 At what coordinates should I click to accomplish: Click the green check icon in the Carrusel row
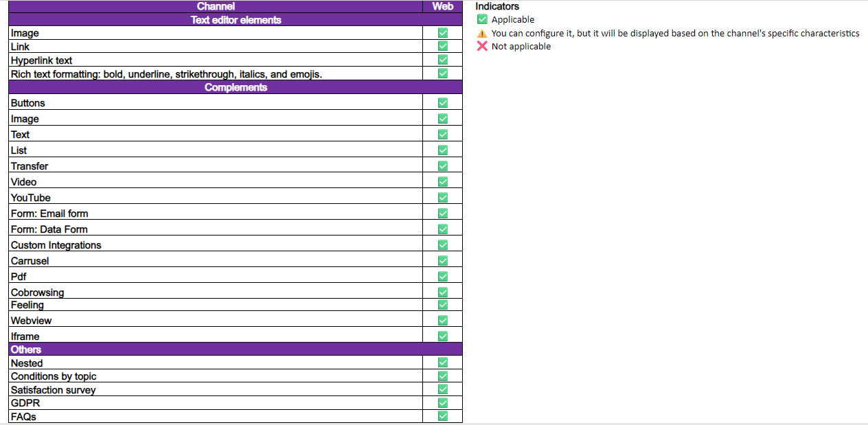pyautogui.click(x=443, y=261)
